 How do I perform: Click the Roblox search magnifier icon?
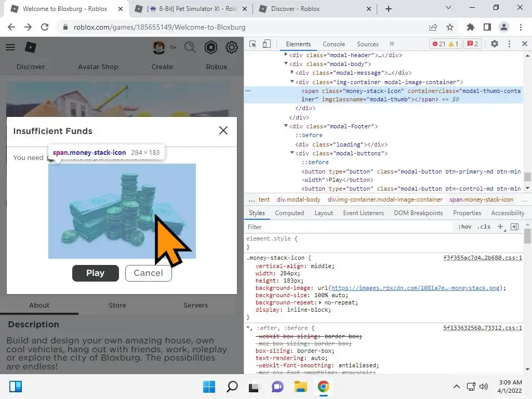(190, 47)
